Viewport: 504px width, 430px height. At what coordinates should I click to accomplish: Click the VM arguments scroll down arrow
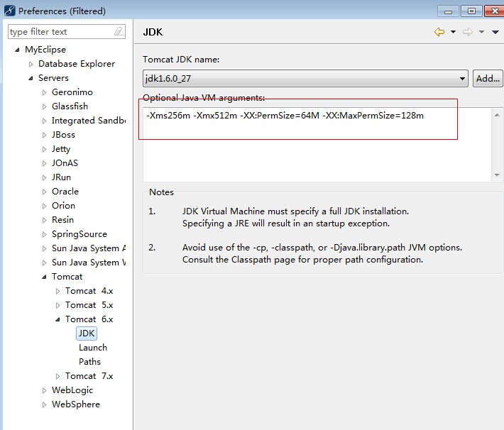point(497,175)
